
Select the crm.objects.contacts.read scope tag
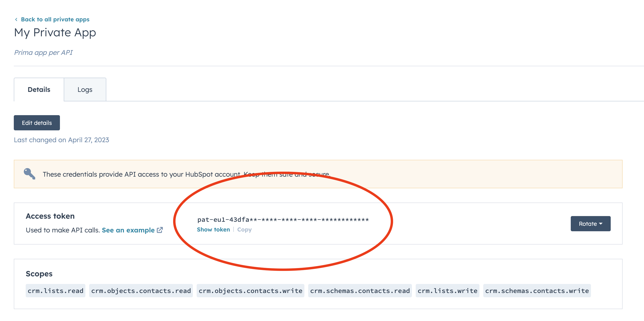(141, 291)
